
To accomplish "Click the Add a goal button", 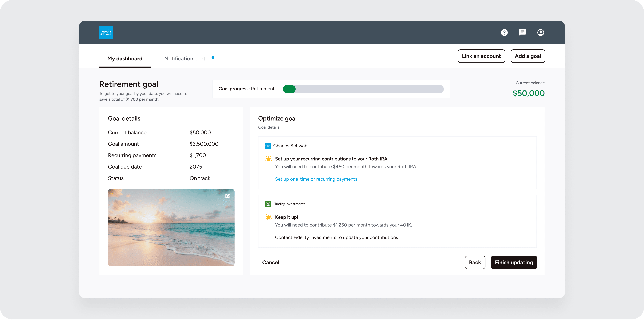I will click(528, 56).
